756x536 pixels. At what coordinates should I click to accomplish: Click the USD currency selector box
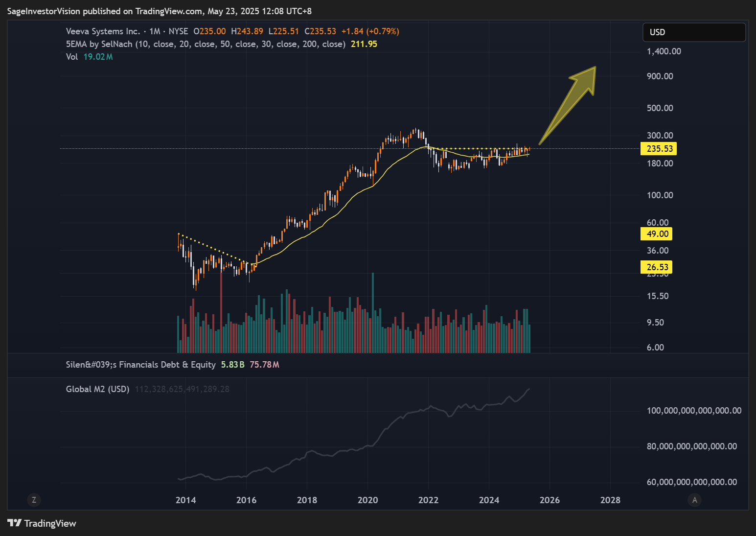tap(694, 32)
